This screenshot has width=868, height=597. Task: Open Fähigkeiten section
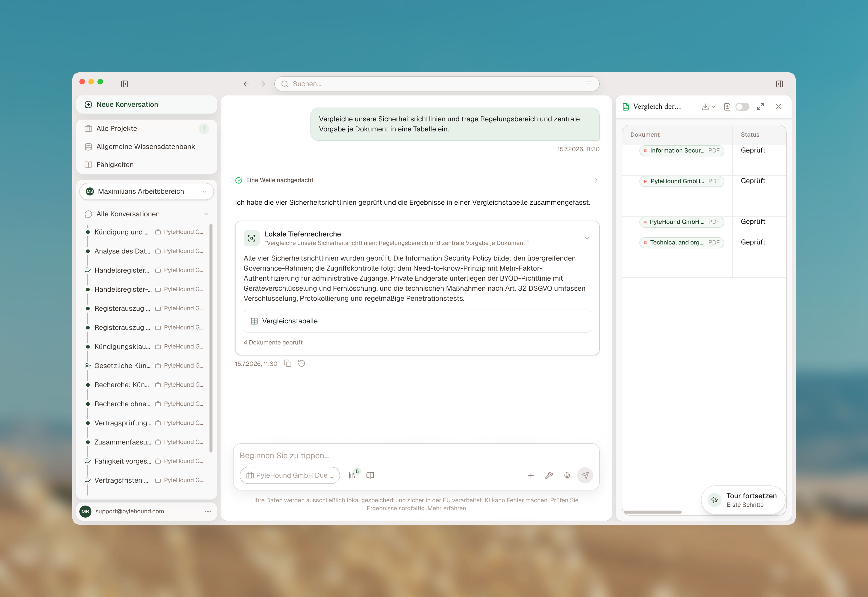click(x=146, y=165)
